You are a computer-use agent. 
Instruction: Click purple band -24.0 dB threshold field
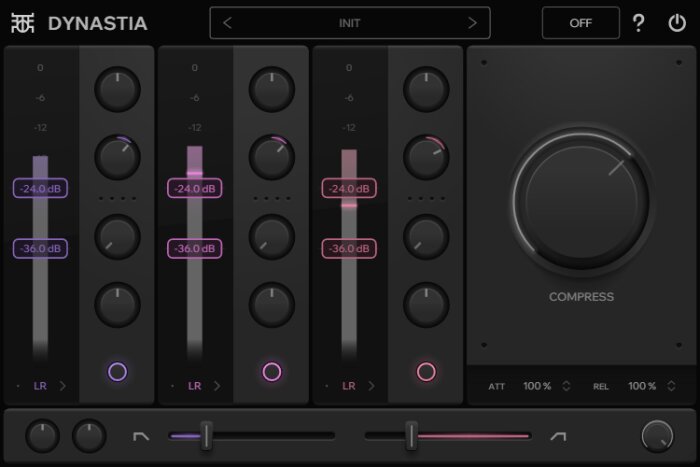(40, 188)
